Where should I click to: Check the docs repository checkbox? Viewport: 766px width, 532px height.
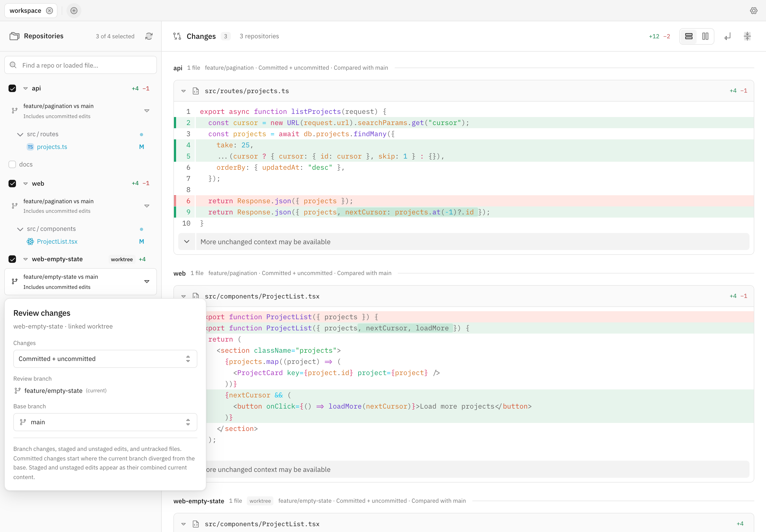tap(12, 164)
